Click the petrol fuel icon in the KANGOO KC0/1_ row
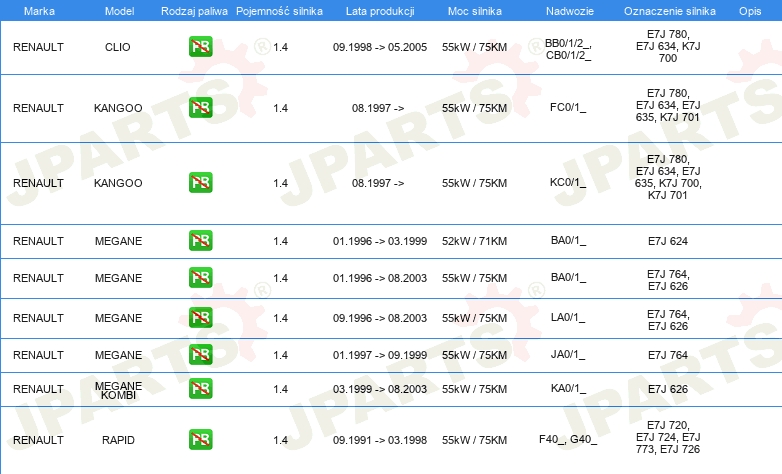 pyautogui.click(x=200, y=183)
